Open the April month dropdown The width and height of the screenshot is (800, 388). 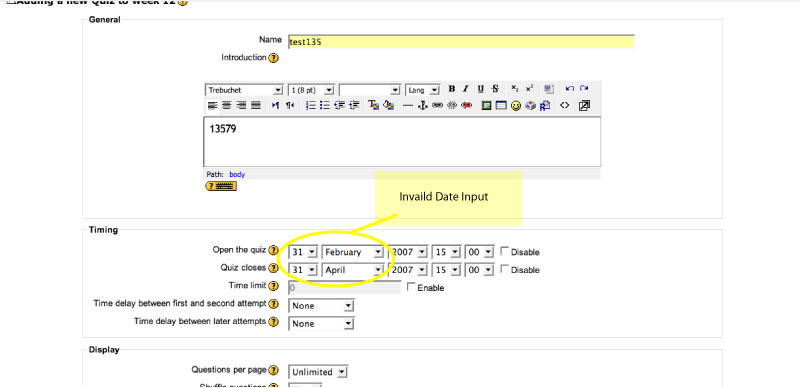(x=353, y=270)
